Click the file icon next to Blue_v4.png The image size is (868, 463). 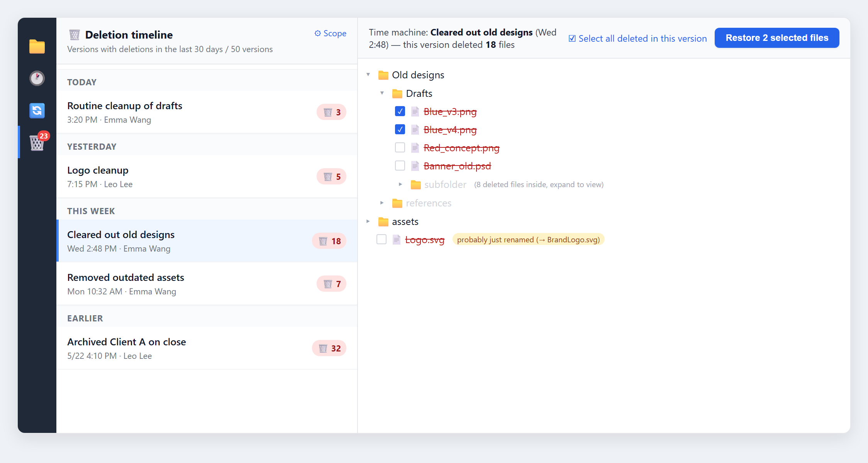pyautogui.click(x=415, y=130)
